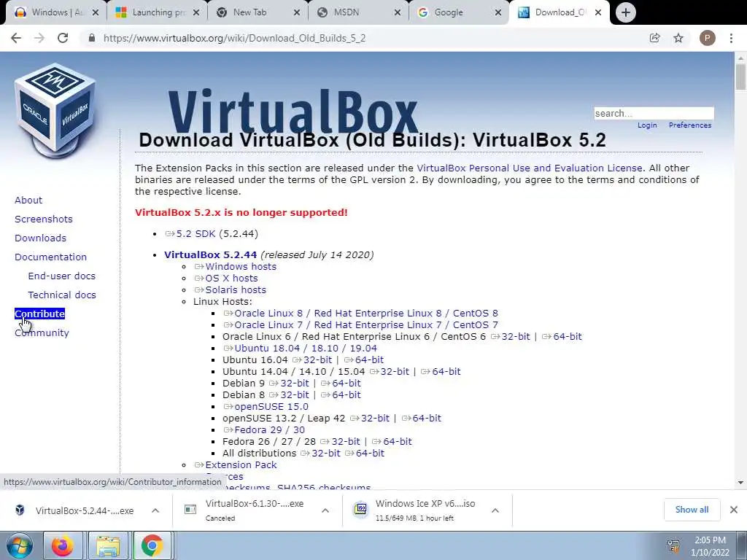Close the New Tab tab
This screenshot has width=747, height=560.
click(x=297, y=12)
